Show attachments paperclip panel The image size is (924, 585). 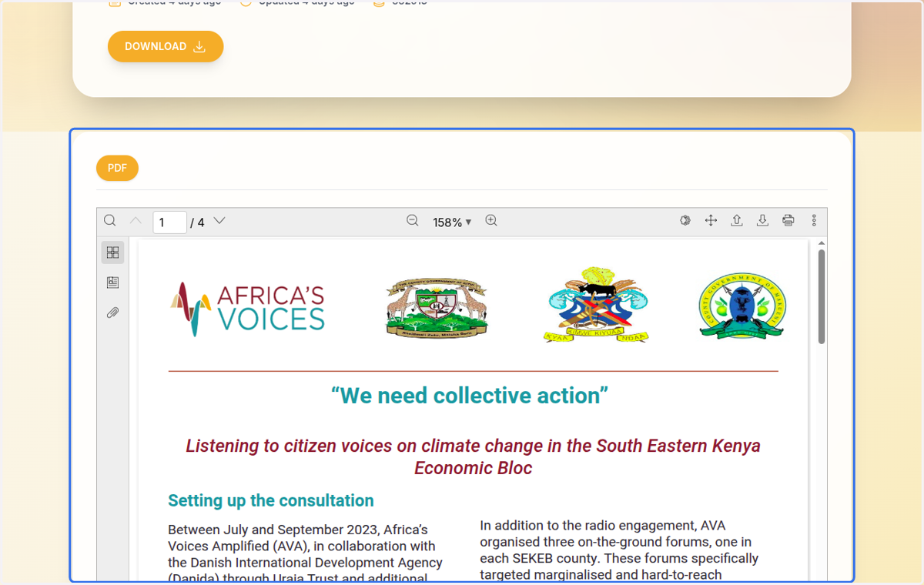point(112,313)
